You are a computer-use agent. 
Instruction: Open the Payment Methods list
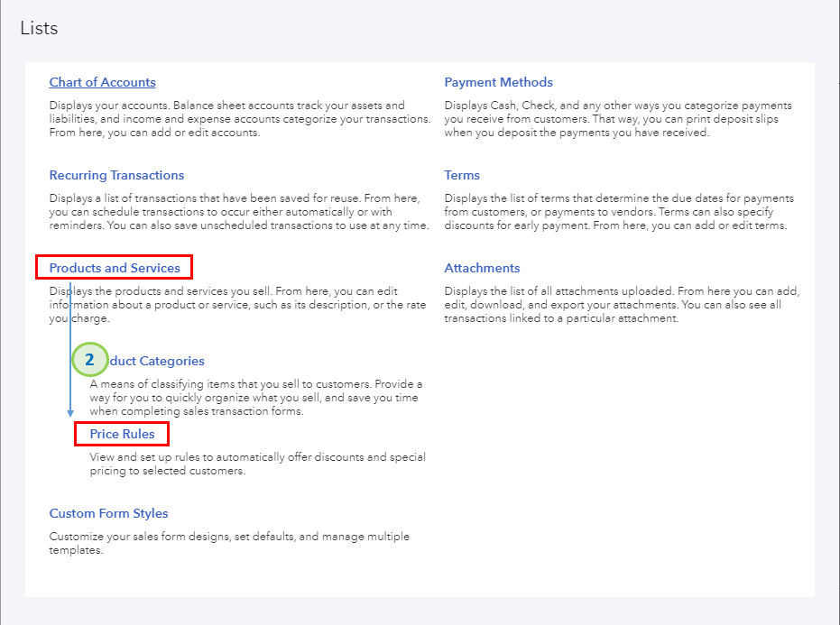click(498, 82)
